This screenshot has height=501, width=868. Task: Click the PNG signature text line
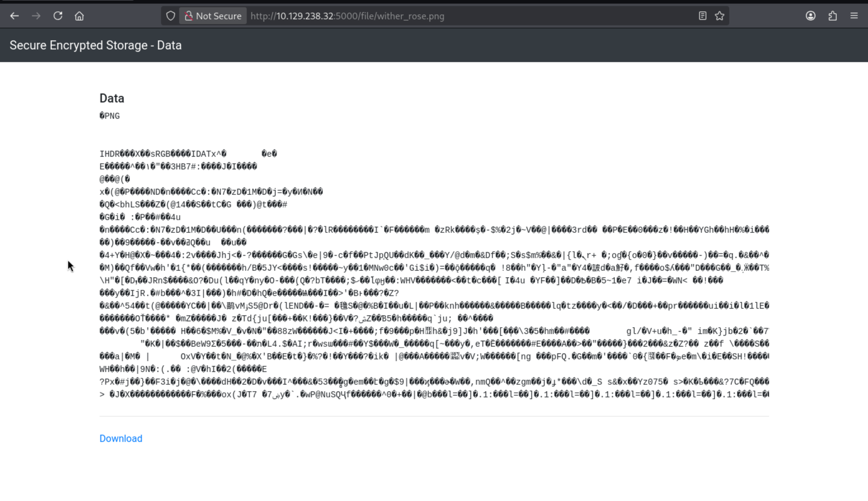coord(109,116)
